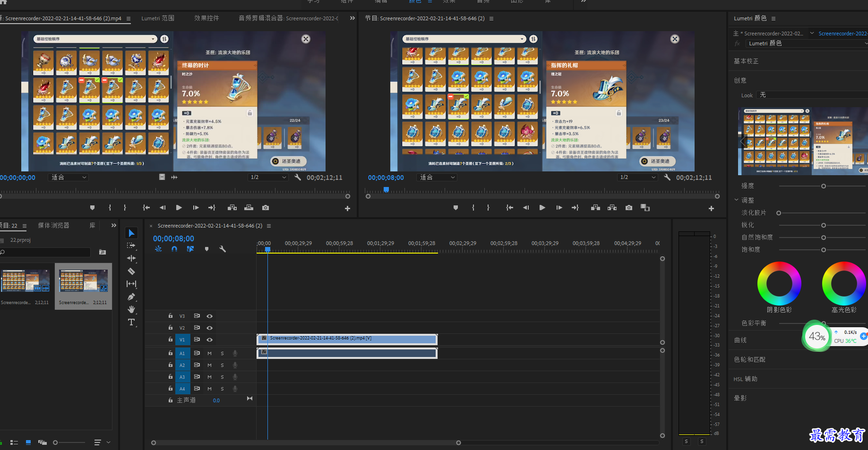Toggle V3 track visibility eye
This screenshot has width=868, height=450.
click(209, 316)
